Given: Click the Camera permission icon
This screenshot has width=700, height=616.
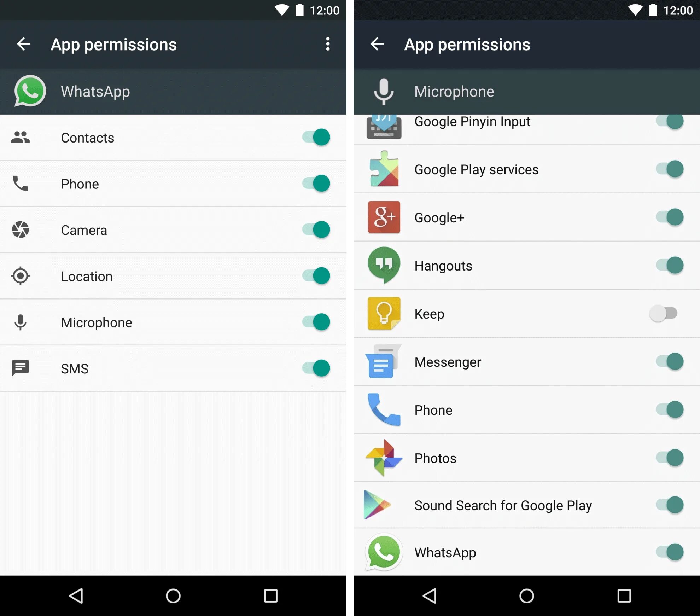Looking at the screenshot, I should (21, 229).
